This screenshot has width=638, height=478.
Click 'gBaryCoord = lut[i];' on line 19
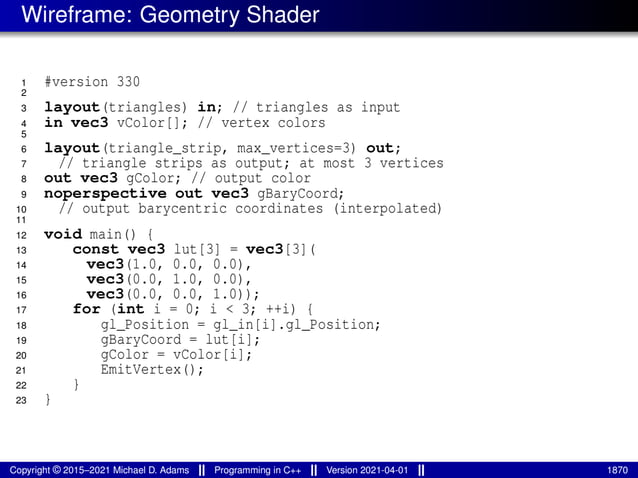tap(180, 340)
